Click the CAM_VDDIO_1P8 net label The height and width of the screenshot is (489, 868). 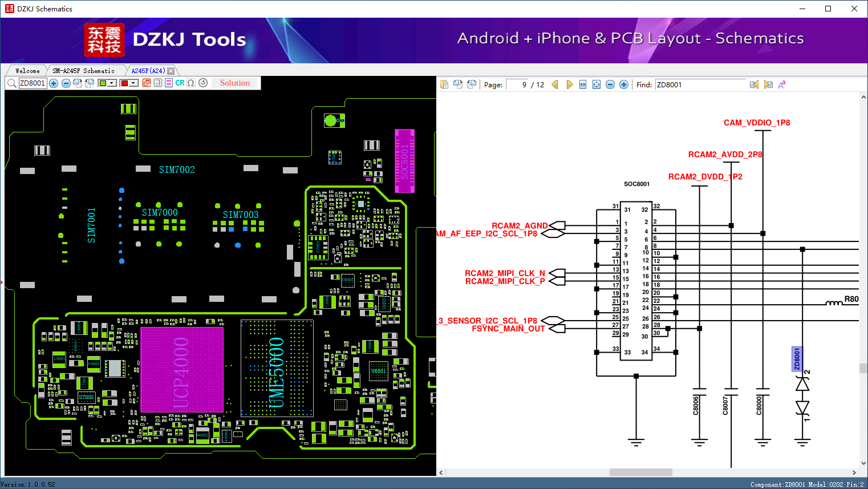757,123
